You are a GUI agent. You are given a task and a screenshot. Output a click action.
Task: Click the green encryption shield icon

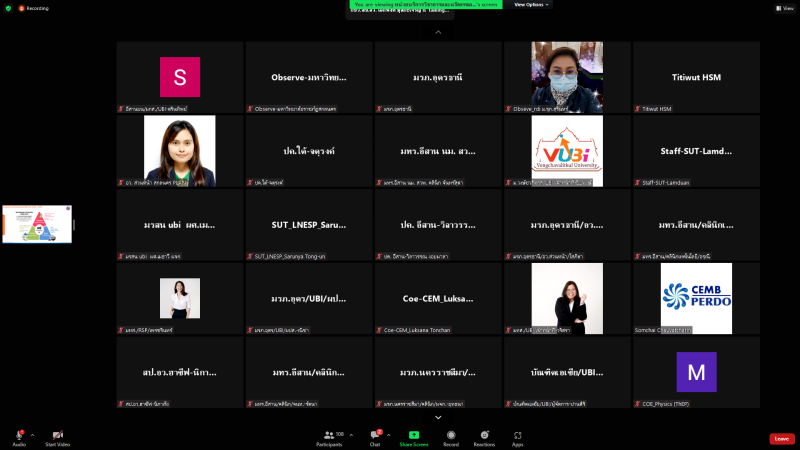[x=7, y=7]
